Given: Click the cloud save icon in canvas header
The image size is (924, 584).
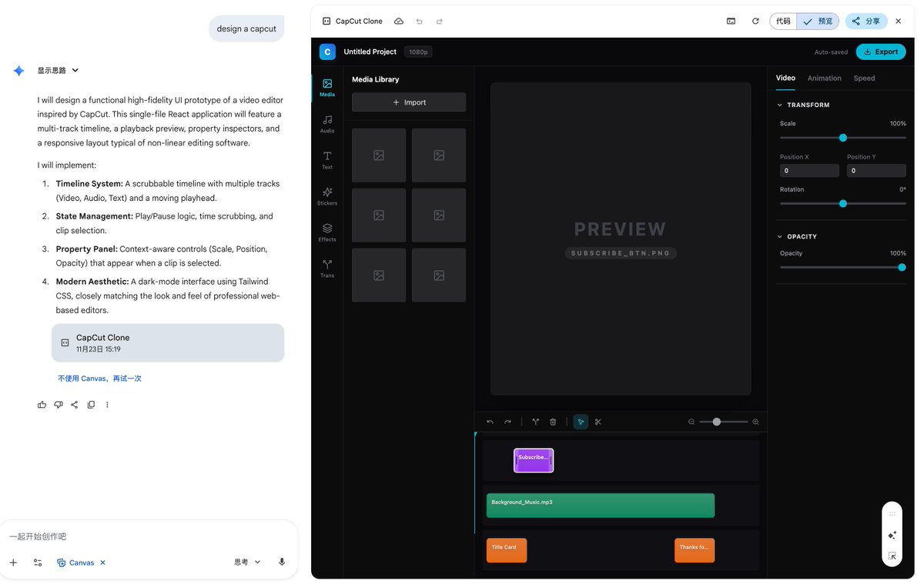Looking at the screenshot, I should tap(398, 21).
